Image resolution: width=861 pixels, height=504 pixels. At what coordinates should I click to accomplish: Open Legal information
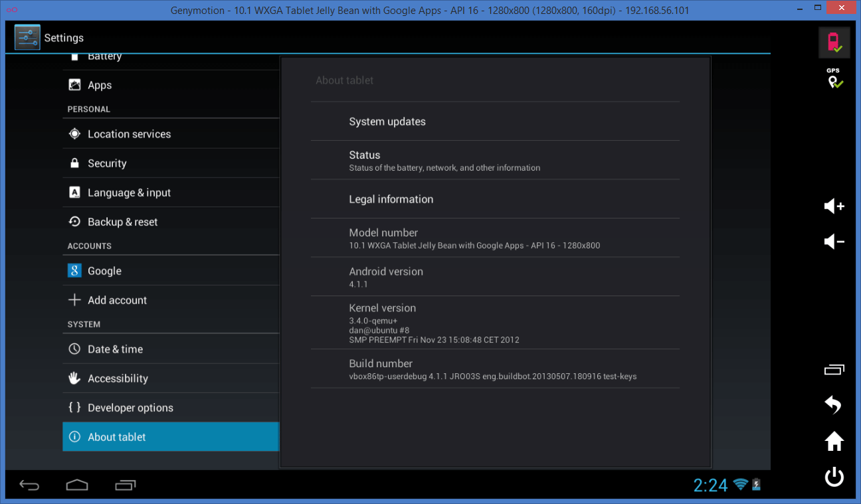point(495,199)
